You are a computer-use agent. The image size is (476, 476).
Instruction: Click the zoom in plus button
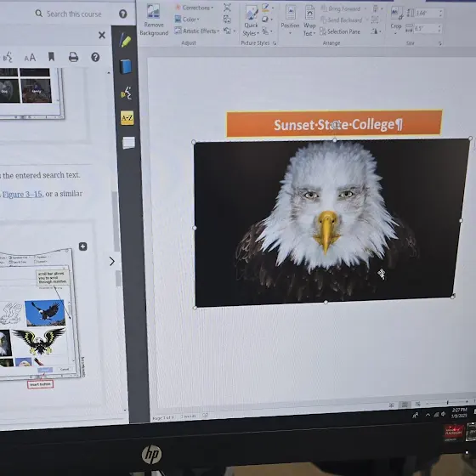click(467, 401)
